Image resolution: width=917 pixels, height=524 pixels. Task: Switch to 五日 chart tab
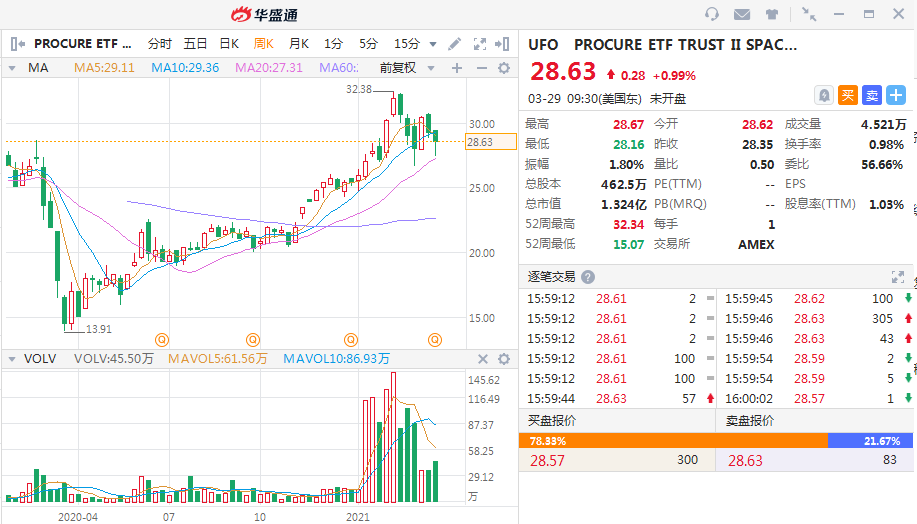[x=195, y=44]
